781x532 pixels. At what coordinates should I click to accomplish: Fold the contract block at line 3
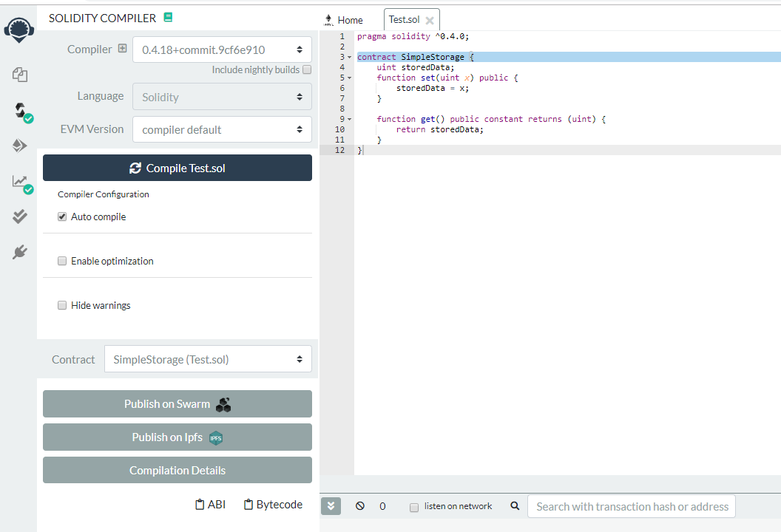click(x=350, y=57)
